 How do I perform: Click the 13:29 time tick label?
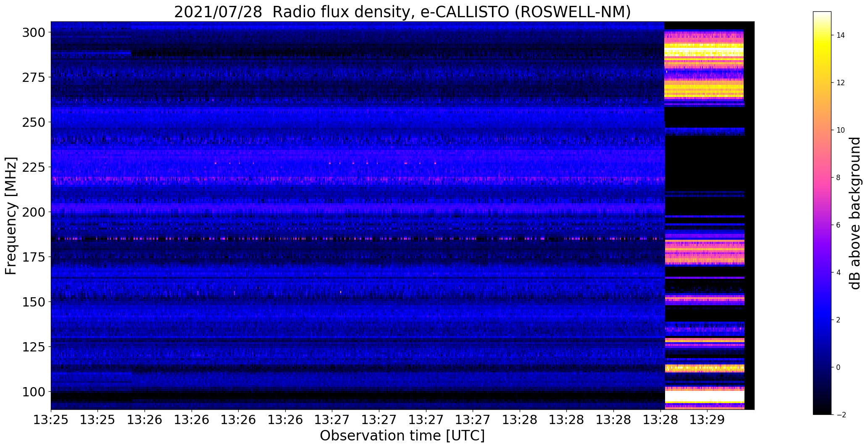707,420
